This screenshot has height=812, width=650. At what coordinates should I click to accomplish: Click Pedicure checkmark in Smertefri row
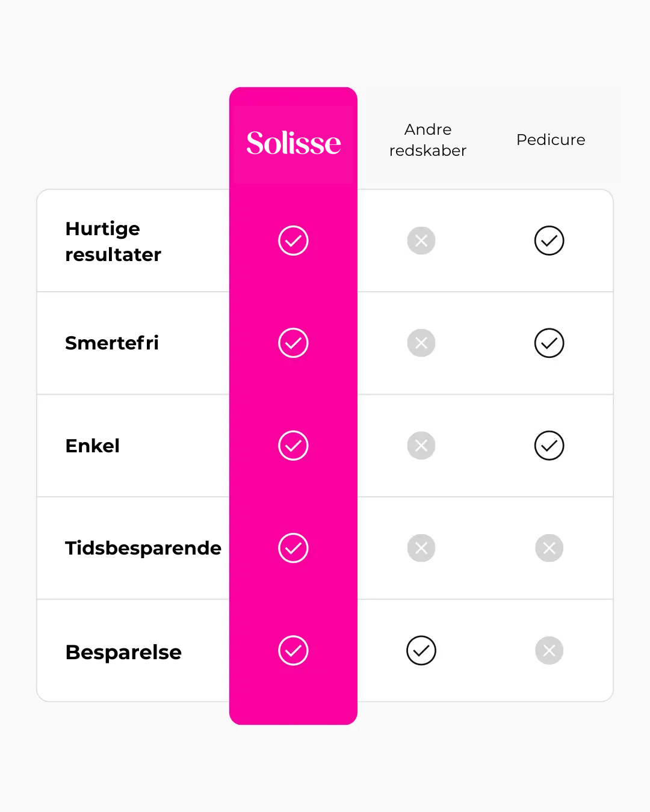coord(549,343)
